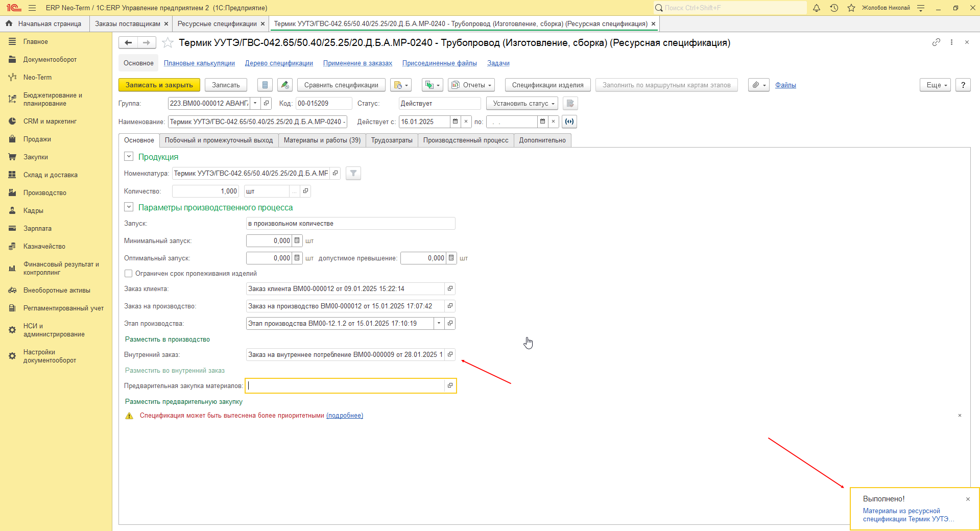The width and height of the screenshot is (980, 531).
Task: Open the Еще menu
Action: (936, 85)
